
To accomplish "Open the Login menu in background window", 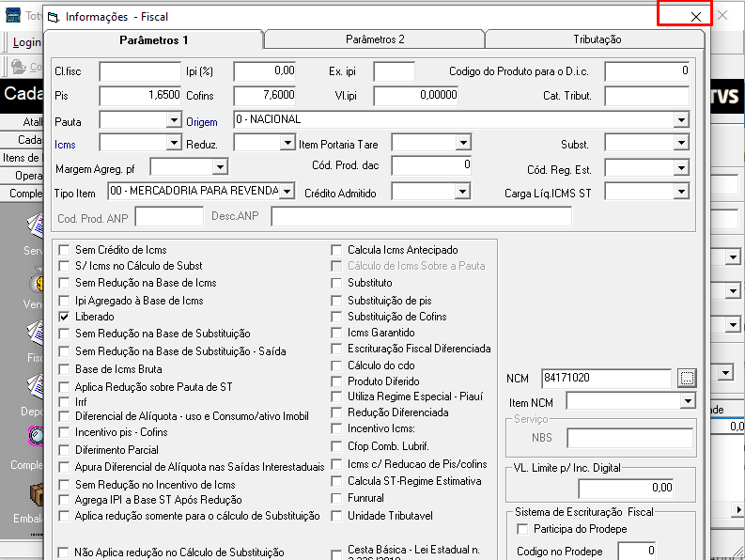I will click(x=26, y=42).
